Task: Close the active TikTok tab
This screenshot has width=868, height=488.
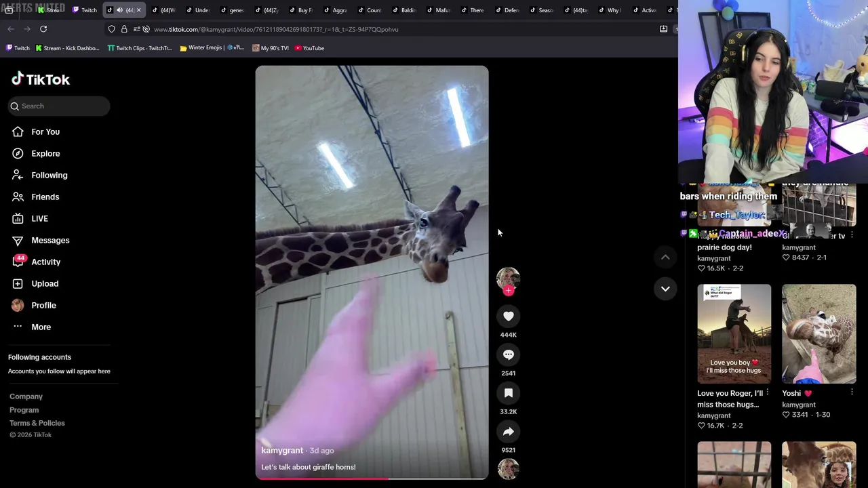Action: click(x=138, y=10)
